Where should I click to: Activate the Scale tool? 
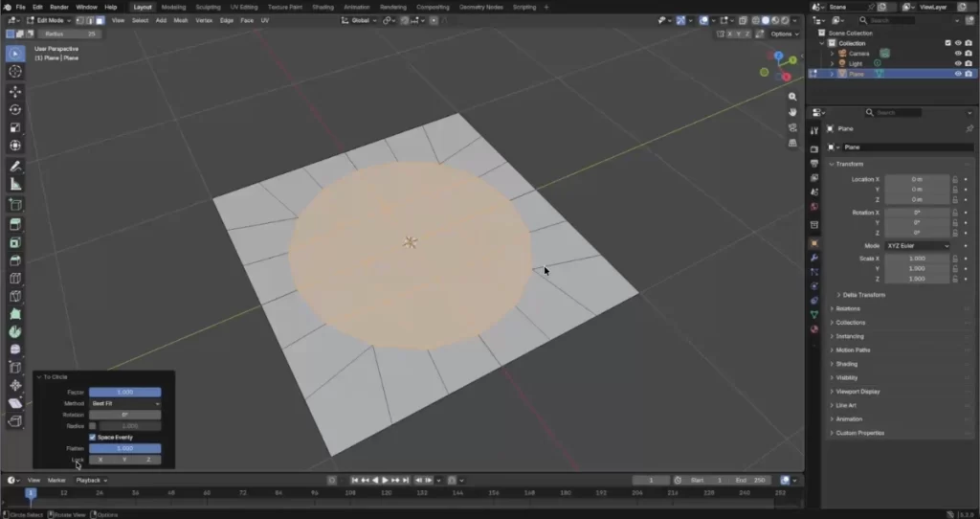(15, 127)
